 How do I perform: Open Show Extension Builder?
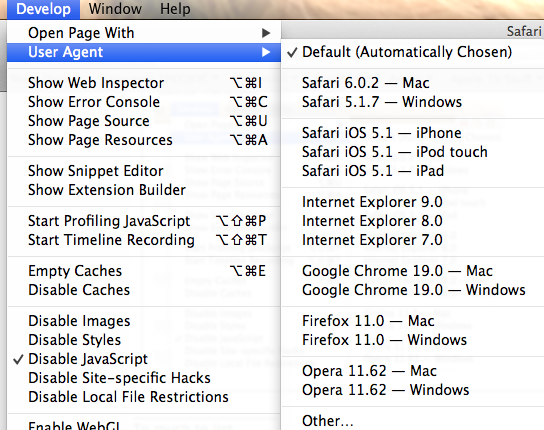(144, 190)
